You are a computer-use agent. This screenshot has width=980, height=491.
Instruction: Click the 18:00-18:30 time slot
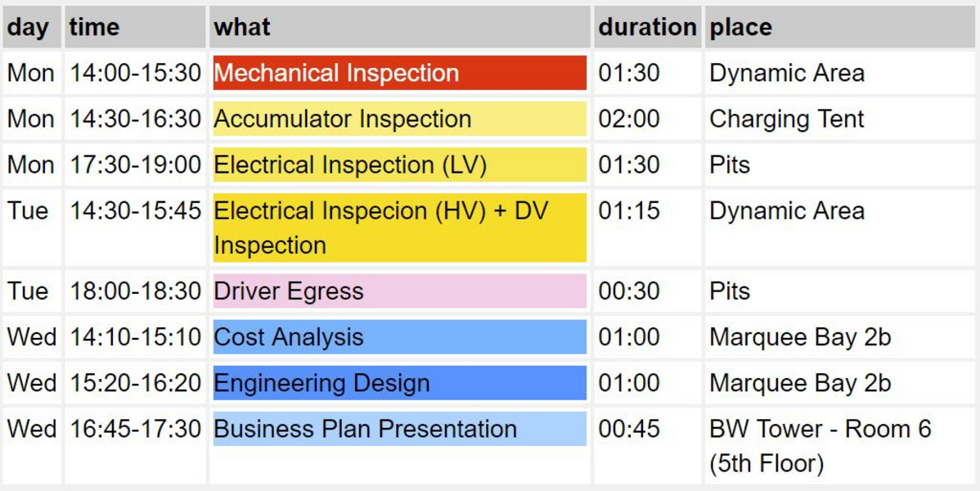pyautogui.click(x=135, y=291)
